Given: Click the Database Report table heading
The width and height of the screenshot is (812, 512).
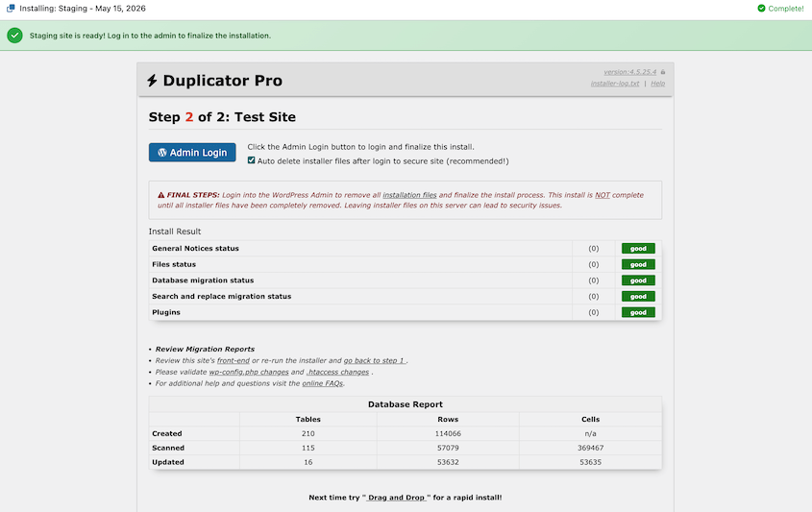Looking at the screenshot, I should click(405, 404).
